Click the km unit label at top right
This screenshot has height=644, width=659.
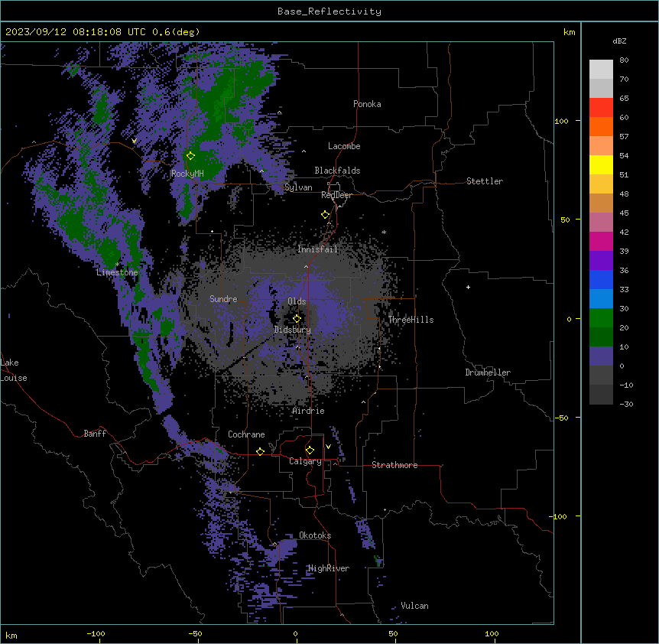coord(569,32)
